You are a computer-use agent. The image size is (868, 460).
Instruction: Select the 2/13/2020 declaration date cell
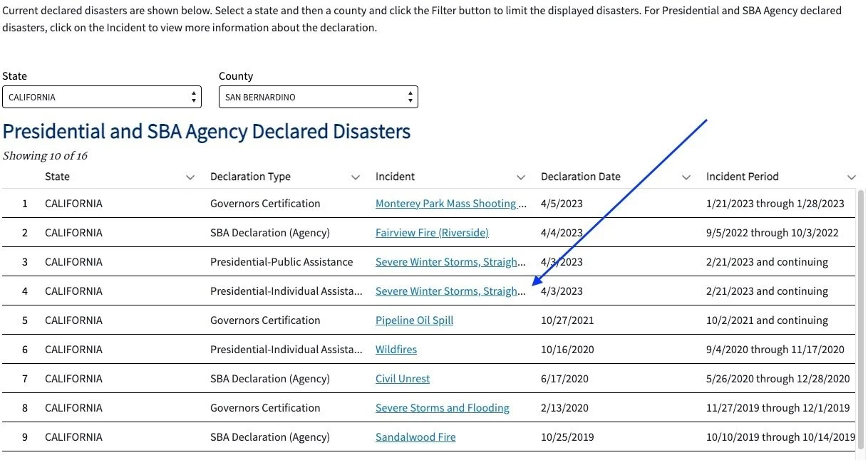(x=564, y=408)
